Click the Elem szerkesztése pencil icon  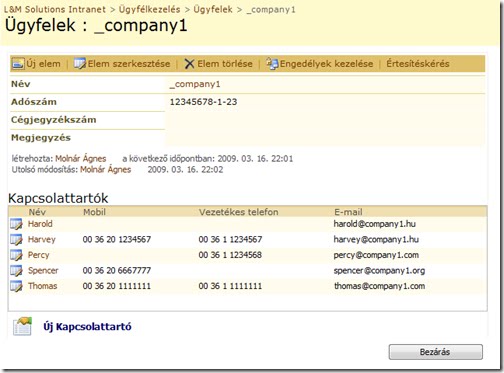click(x=80, y=63)
